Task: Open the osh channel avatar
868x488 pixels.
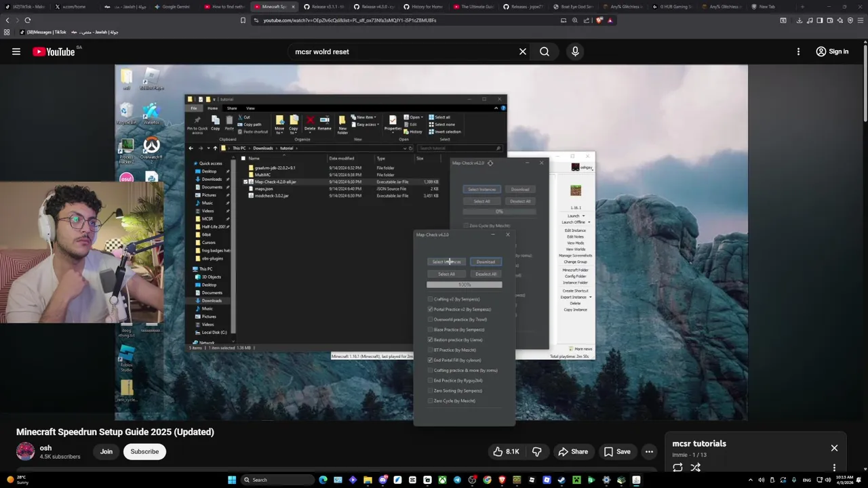Action: [25, 451]
